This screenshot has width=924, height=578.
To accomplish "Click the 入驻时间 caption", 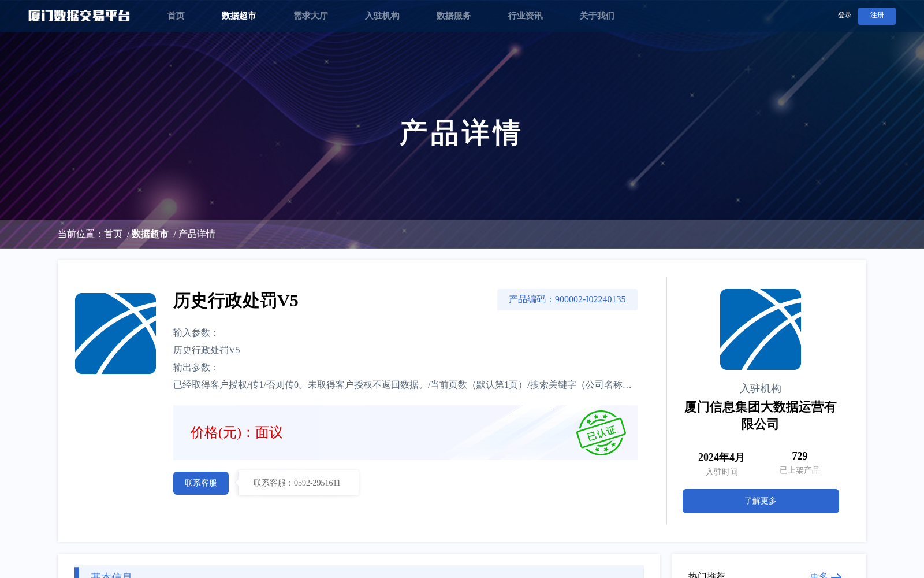I will [721, 472].
